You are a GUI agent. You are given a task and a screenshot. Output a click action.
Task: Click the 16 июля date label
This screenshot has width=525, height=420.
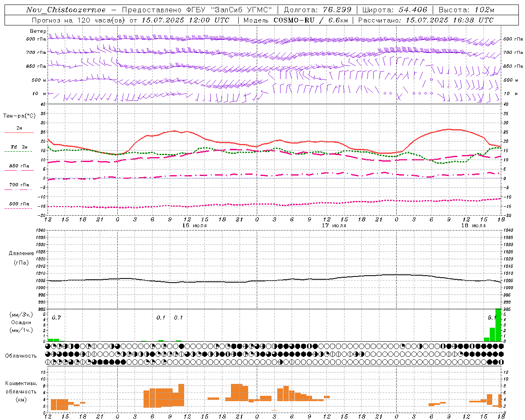pos(194,226)
